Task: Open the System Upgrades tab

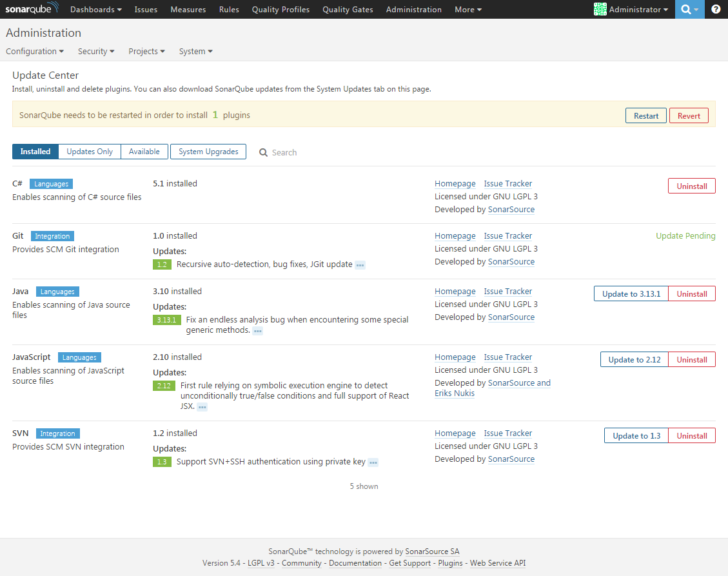Action: click(208, 152)
